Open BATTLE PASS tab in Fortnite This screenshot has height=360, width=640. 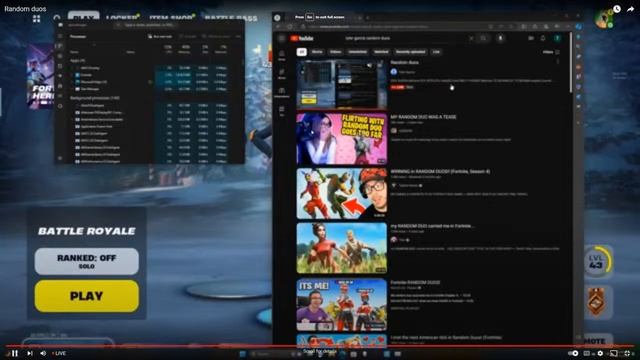231,18
